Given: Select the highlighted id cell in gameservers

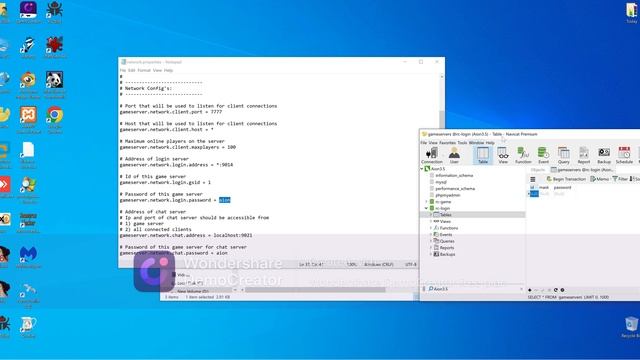Looking at the screenshot, I should [534, 194].
